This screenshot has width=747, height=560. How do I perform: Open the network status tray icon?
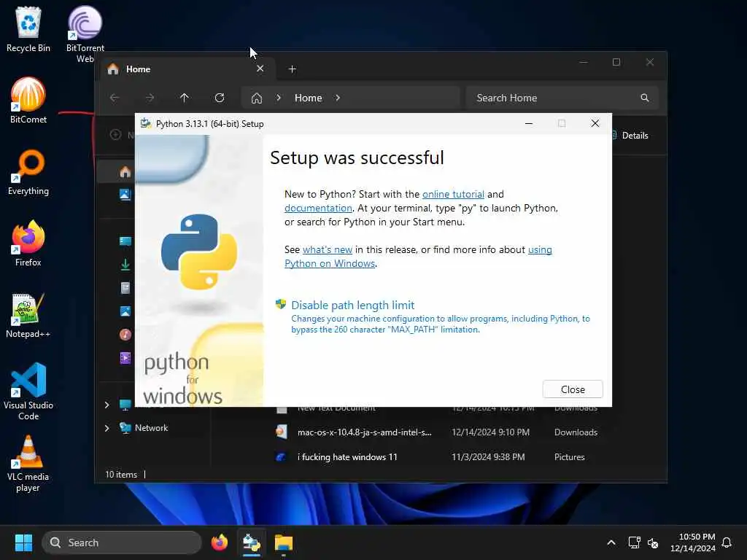pyautogui.click(x=634, y=542)
